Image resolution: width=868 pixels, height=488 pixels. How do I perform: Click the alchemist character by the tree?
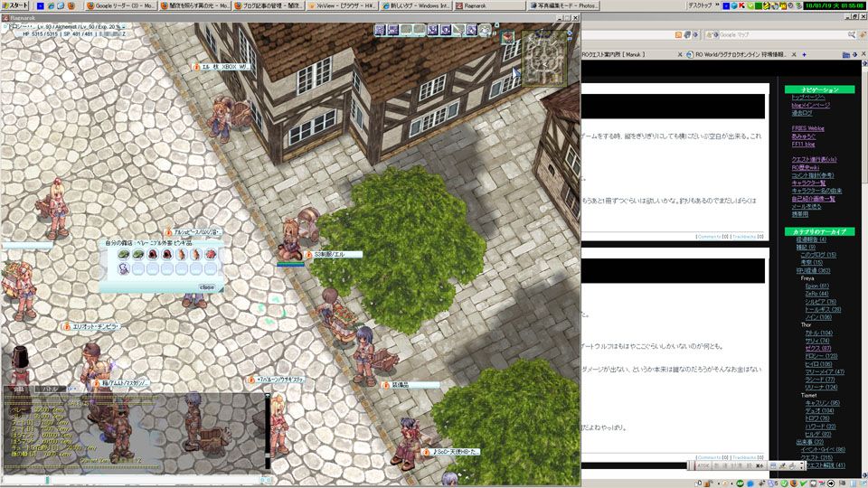290,239
